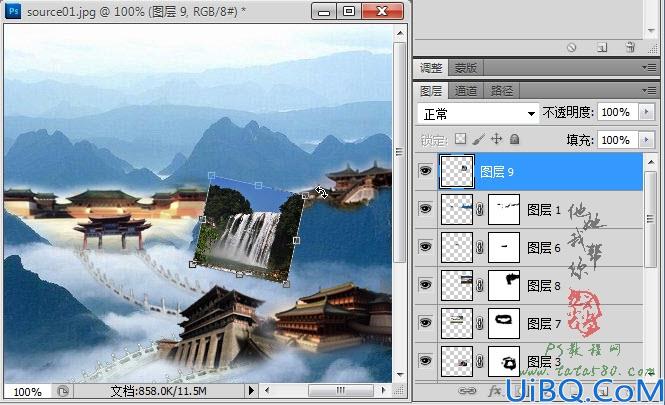The height and width of the screenshot is (405, 665).
Task: Switch to the 蒙版 tab
Action: [466, 67]
